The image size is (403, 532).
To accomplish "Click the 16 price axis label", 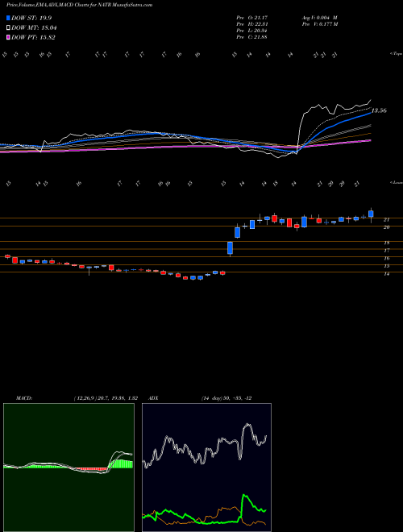I will [386, 258].
